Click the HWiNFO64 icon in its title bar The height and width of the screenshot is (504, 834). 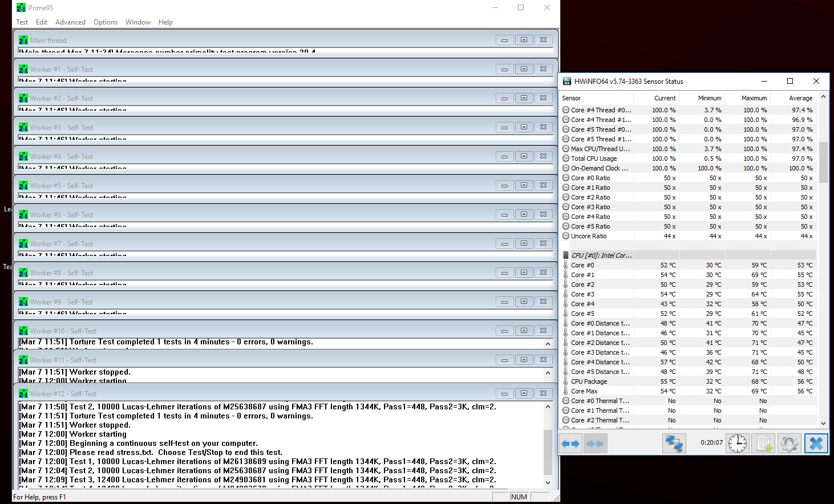click(567, 81)
